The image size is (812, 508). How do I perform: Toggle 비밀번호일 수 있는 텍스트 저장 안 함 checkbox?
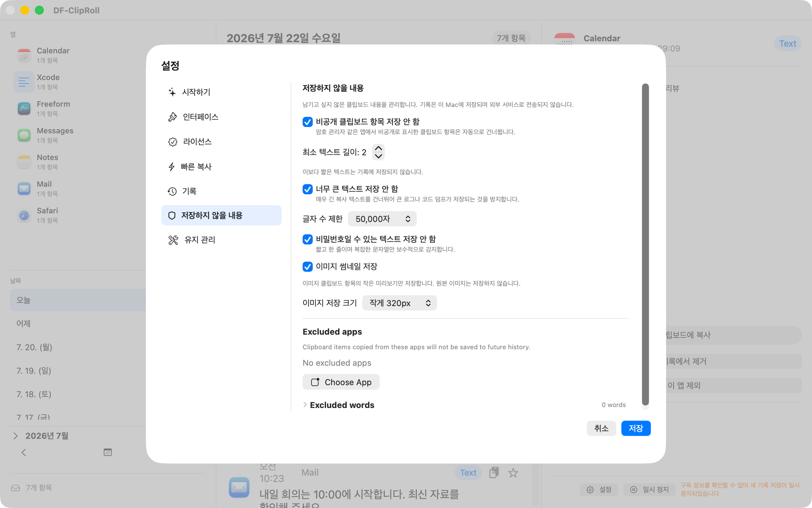307,239
